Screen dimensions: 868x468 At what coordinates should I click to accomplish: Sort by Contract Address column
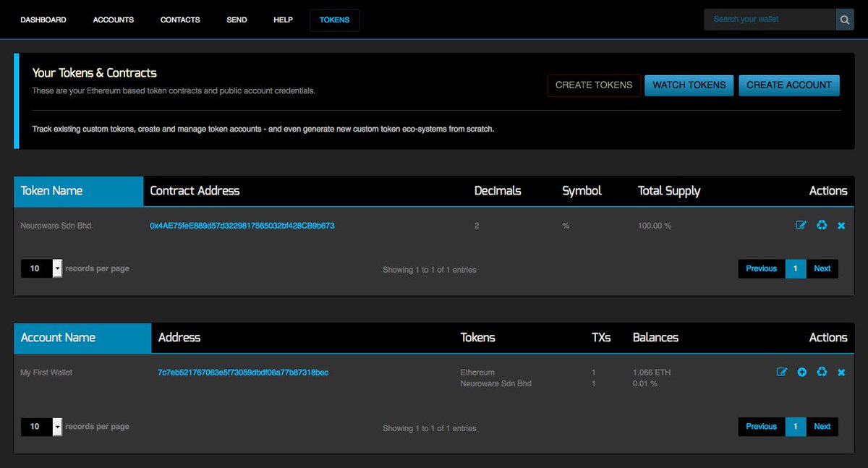tap(195, 191)
